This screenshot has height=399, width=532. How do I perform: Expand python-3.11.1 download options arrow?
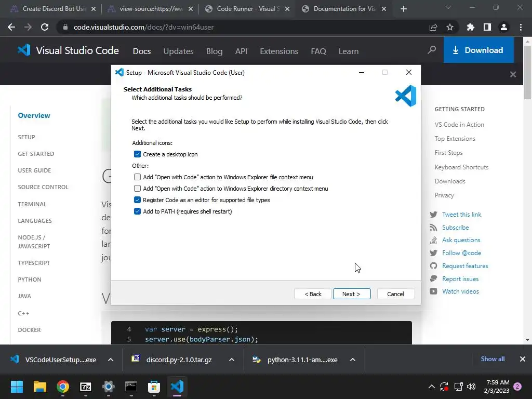pyautogui.click(x=353, y=360)
